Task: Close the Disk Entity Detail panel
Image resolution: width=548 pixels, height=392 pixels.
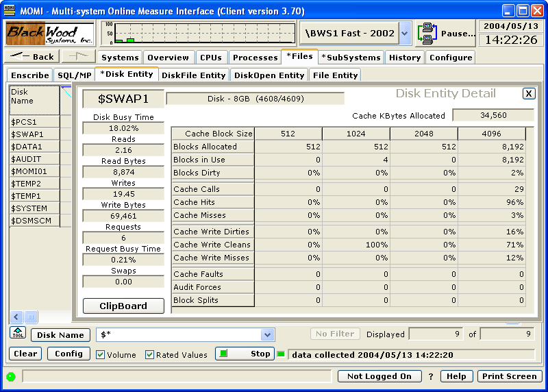Action: pos(528,94)
